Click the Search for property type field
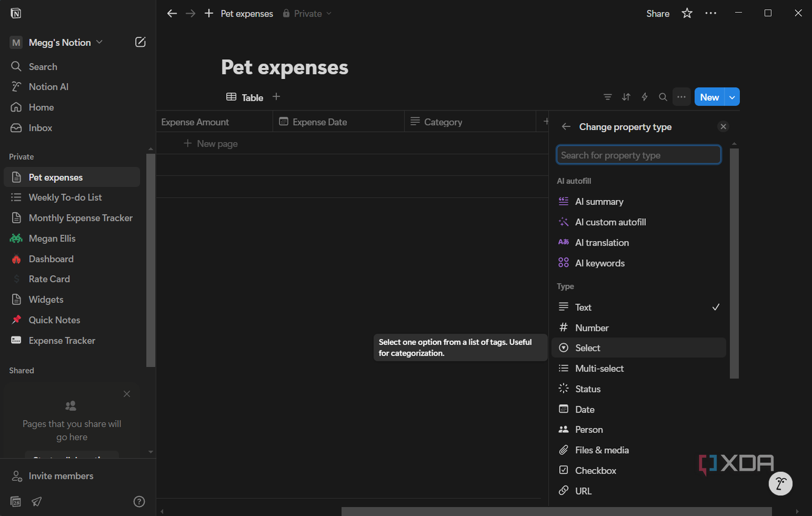 coord(638,155)
